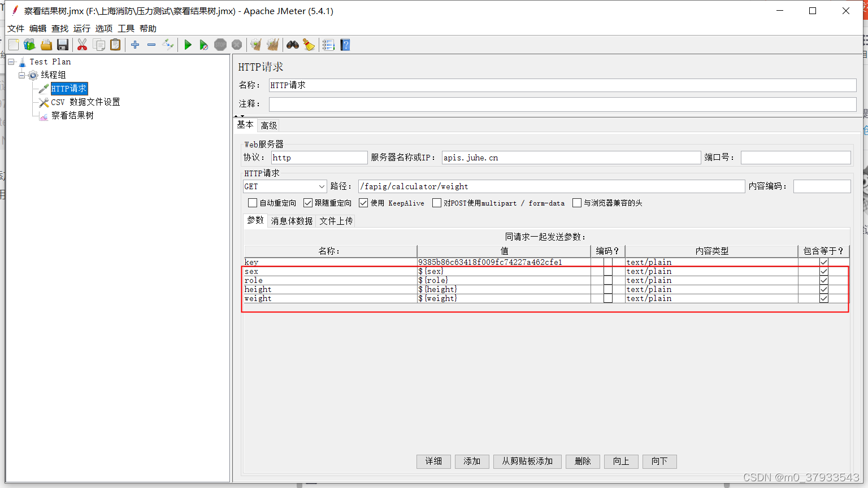Screen dimensions: 868x488
Task: Collapse all nodes with minus icon
Action: [x=151, y=45]
